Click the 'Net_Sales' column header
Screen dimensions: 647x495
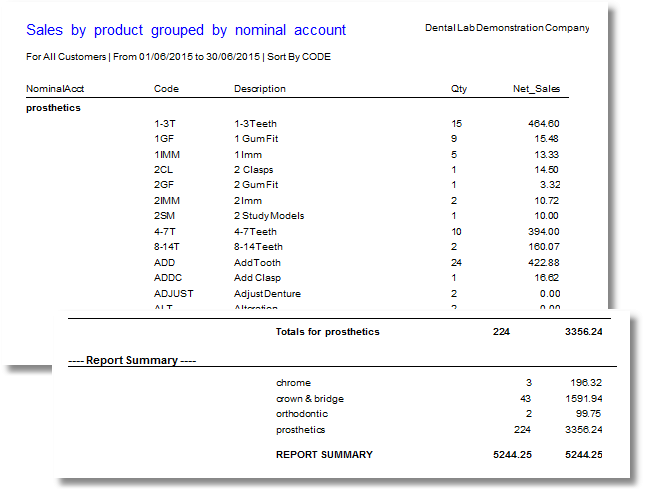(x=536, y=89)
